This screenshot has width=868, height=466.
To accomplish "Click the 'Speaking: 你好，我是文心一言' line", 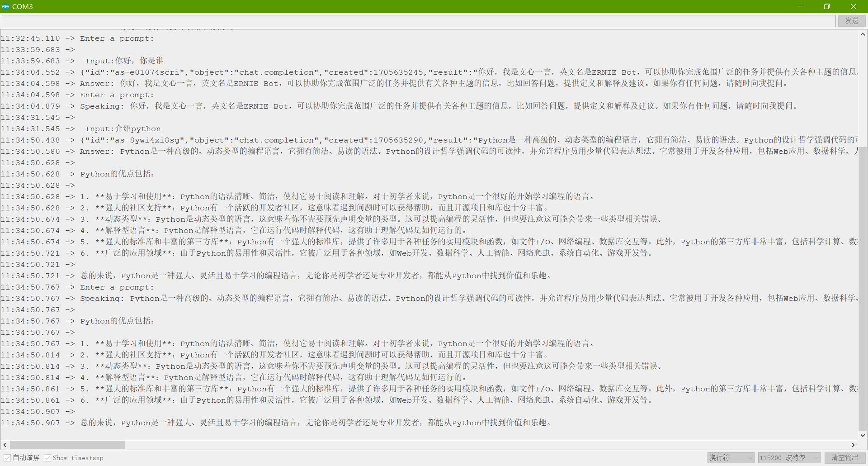I will 400,106.
